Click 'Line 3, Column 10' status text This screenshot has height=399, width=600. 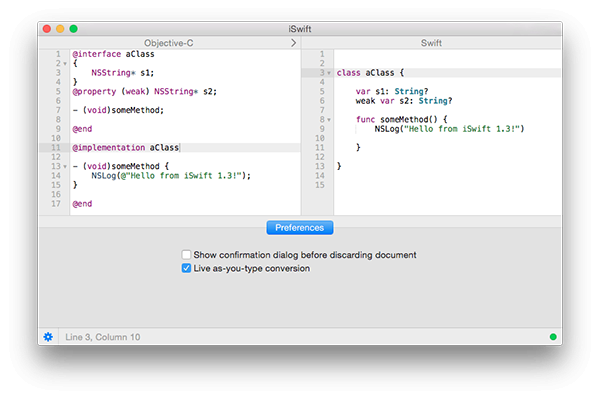(x=103, y=337)
